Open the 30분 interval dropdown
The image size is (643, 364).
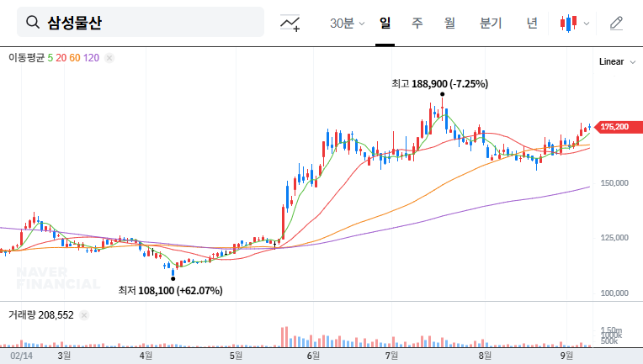click(x=347, y=23)
